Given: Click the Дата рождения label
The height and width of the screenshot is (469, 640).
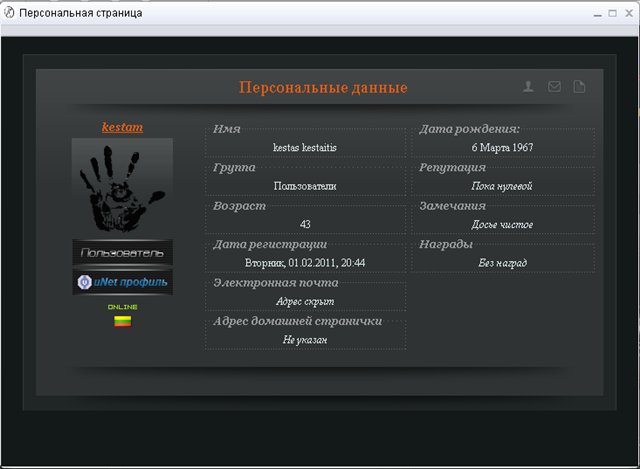Looking at the screenshot, I should pyautogui.click(x=470, y=129).
